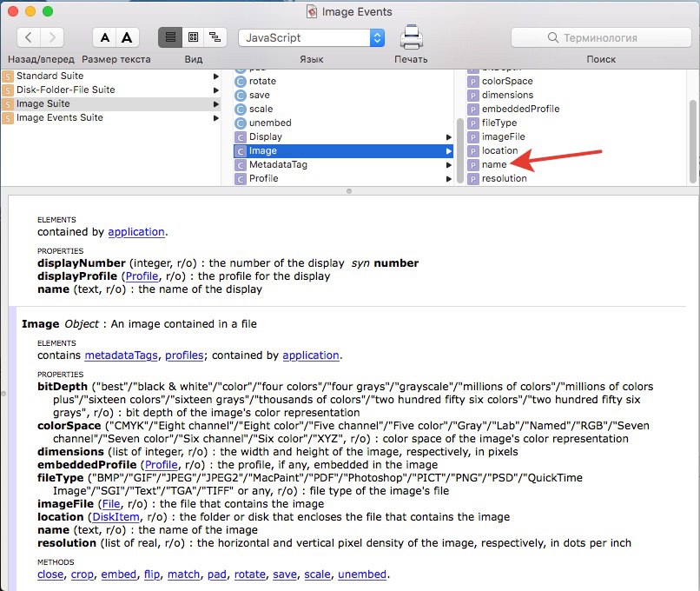Open the crop method link

(83, 574)
